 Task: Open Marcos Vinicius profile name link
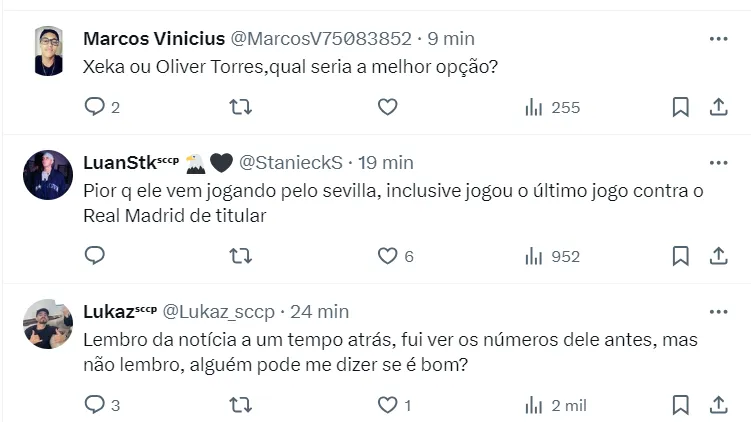click(x=154, y=38)
